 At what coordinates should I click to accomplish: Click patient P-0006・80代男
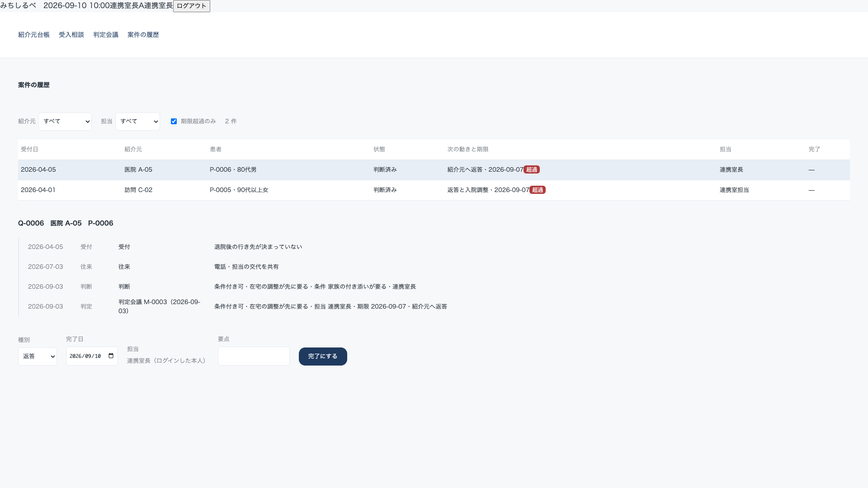coord(233,170)
